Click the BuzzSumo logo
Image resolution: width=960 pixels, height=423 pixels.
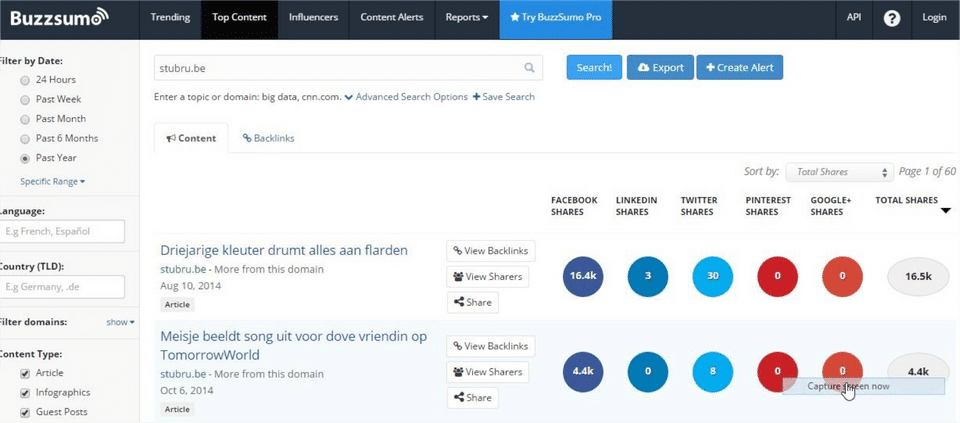(x=59, y=18)
